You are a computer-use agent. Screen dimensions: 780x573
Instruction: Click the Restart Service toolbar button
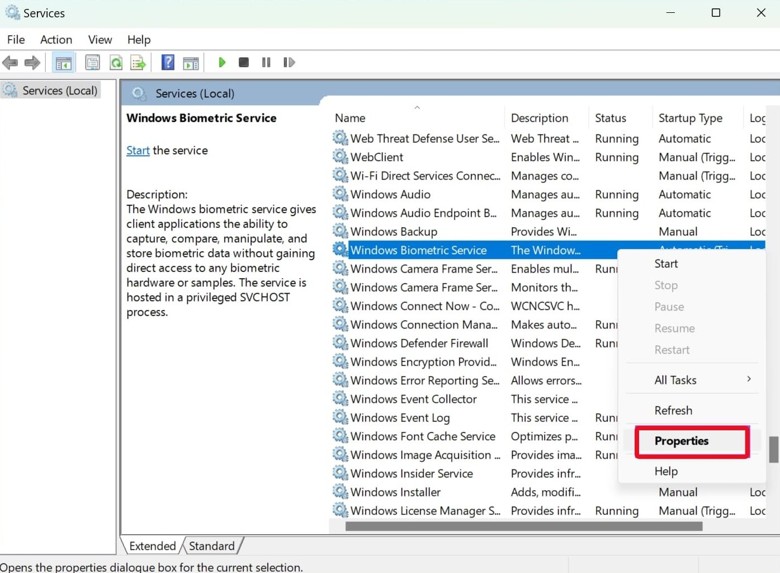click(x=289, y=62)
